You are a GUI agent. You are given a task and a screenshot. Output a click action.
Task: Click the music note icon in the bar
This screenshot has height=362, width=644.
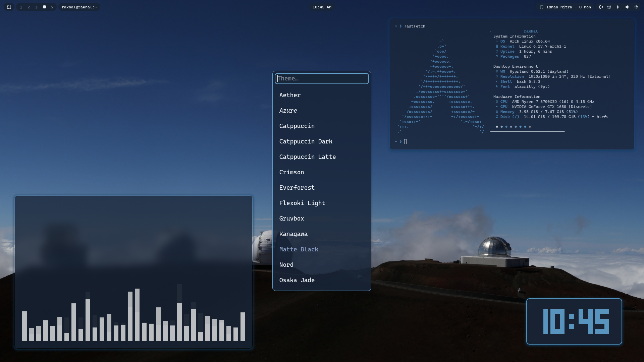coord(541,7)
